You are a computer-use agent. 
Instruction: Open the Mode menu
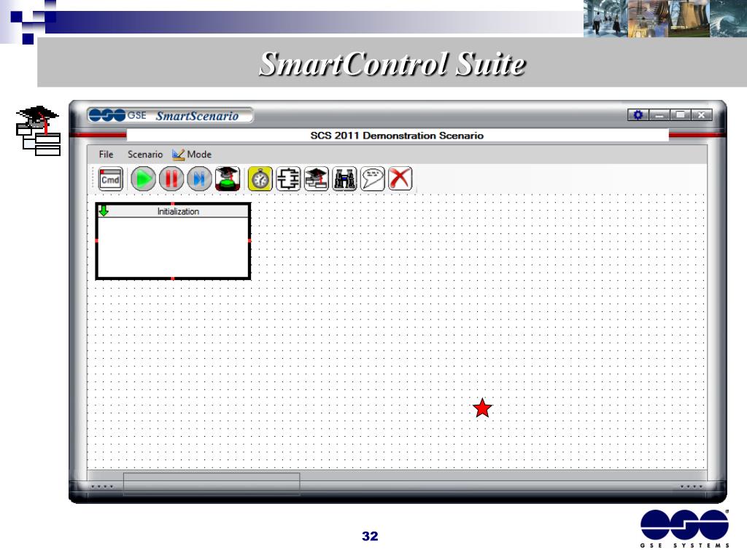pos(192,155)
